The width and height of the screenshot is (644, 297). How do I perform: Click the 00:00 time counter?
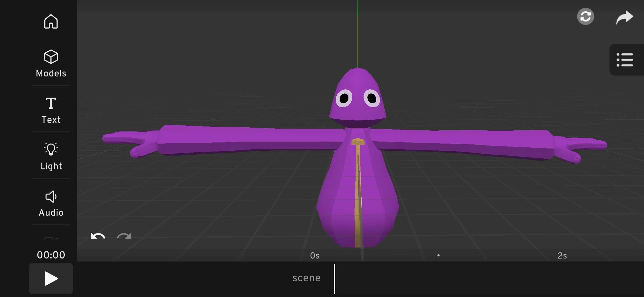[51, 255]
